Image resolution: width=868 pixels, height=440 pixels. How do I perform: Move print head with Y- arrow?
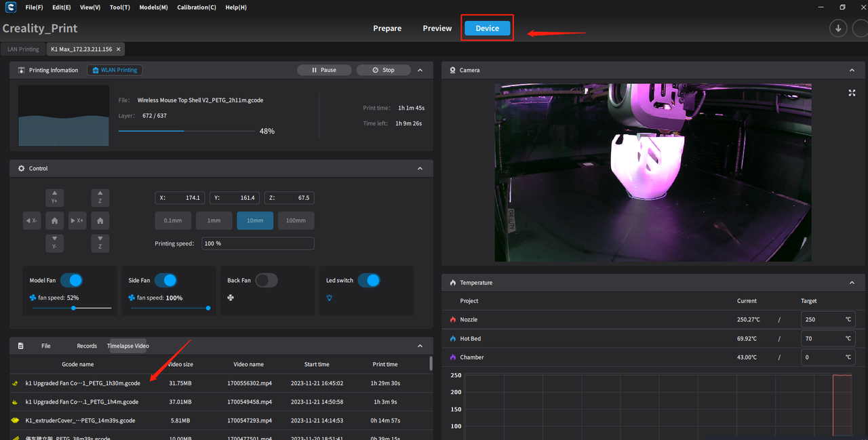point(54,243)
